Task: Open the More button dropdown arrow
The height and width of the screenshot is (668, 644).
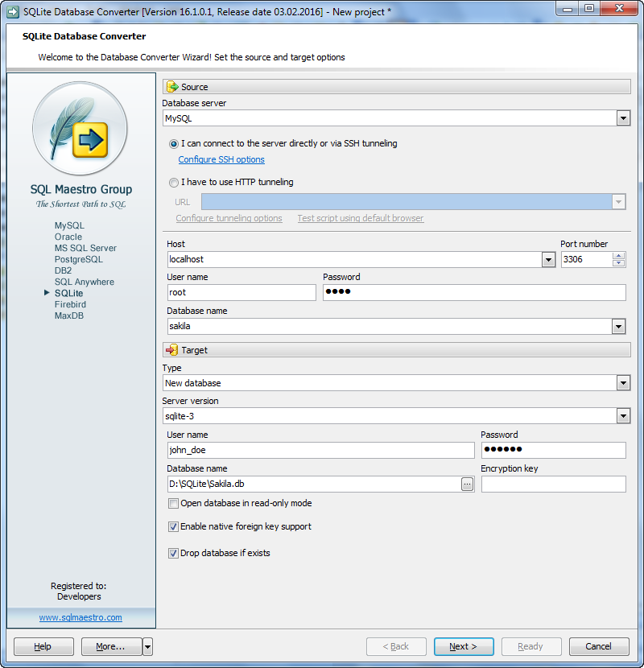Action: point(147,646)
